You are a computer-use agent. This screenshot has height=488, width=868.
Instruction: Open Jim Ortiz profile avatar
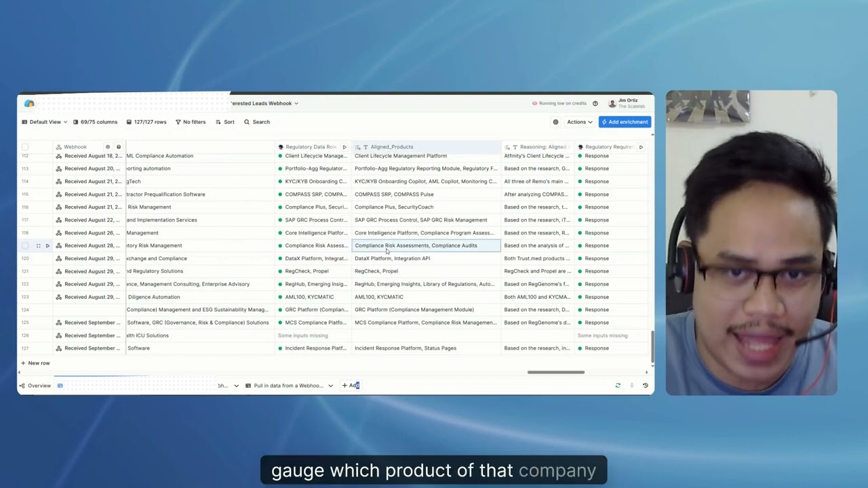click(x=612, y=104)
